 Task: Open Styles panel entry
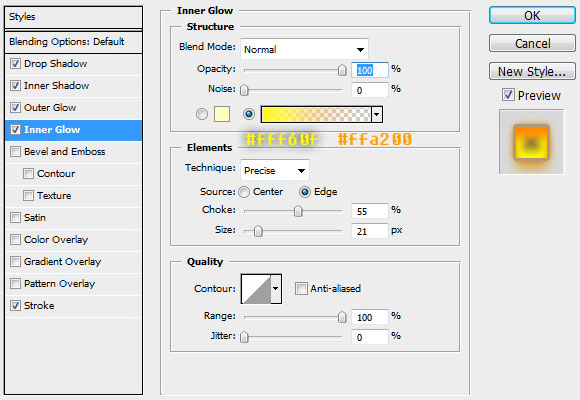click(73, 17)
